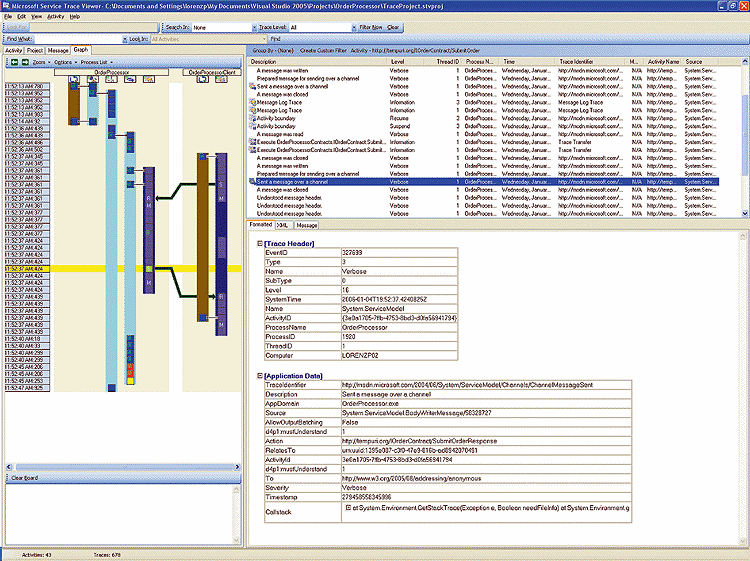Select the fourth activity icon under OrderProcessor header
The width and height of the screenshot is (750, 561).
130,79
